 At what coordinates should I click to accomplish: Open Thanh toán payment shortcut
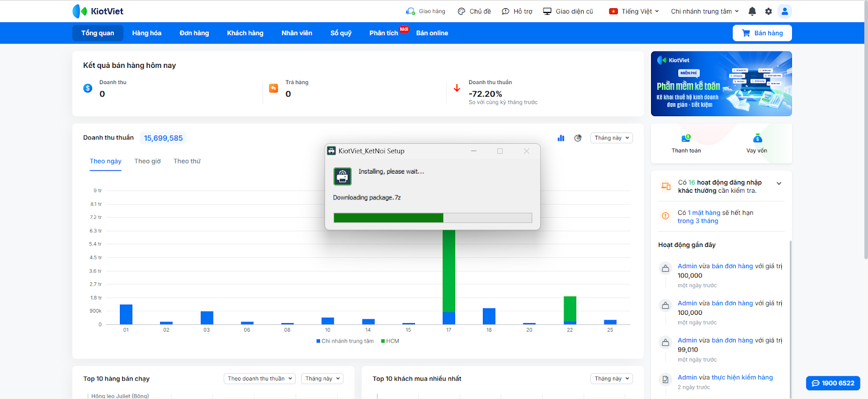click(686, 144)
